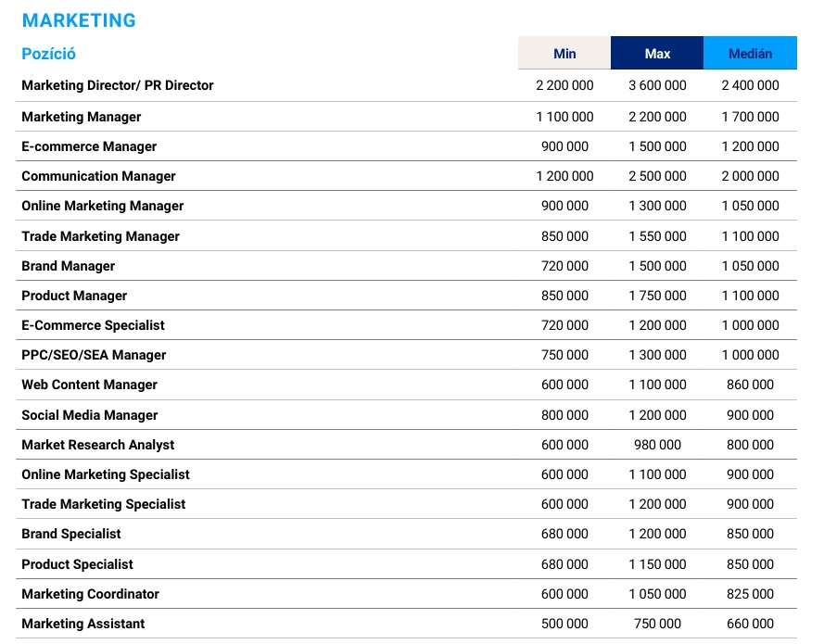Click the 3 600 000 Max value
The height and width of the screenshot is (644, 824).
(x=657, y=85)
